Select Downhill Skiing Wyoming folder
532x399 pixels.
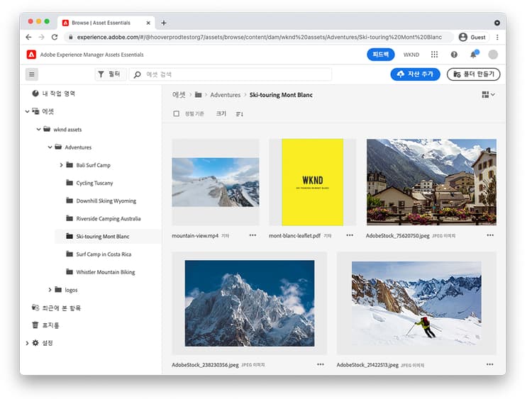point(106,201)
